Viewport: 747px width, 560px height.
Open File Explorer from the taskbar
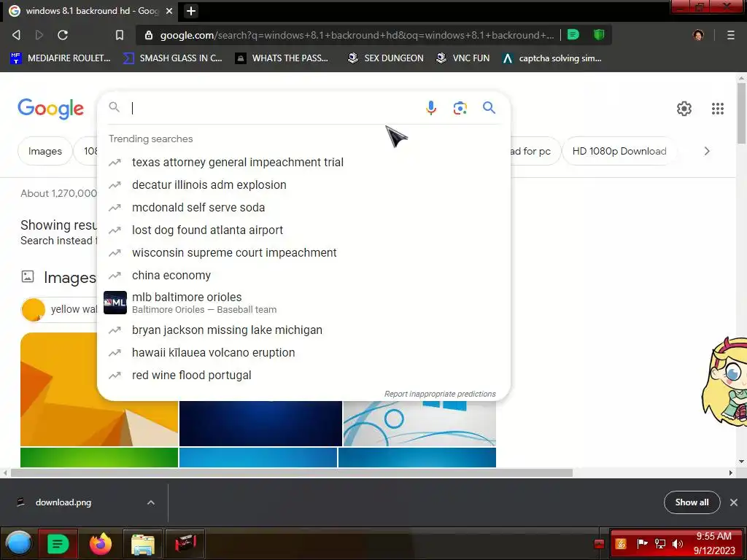pyautogui.click(x=142, y=543)
